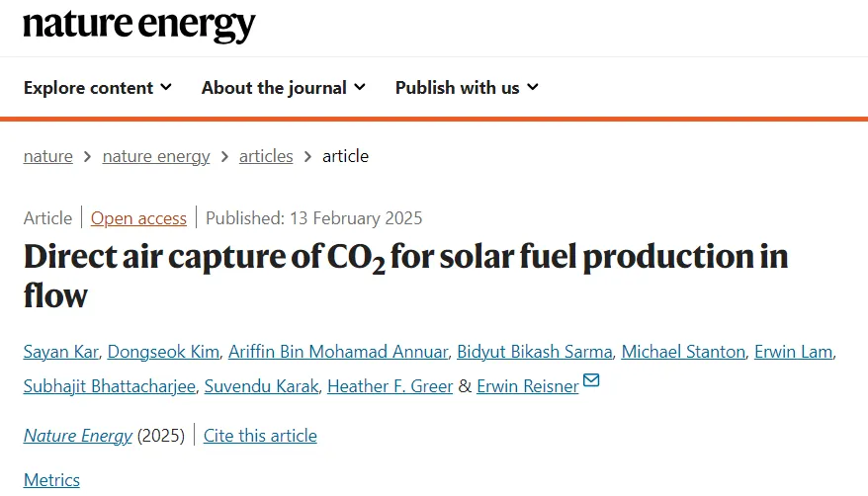Click the email envelope icon beside Erwin Reisner

[x=591, y=379]
